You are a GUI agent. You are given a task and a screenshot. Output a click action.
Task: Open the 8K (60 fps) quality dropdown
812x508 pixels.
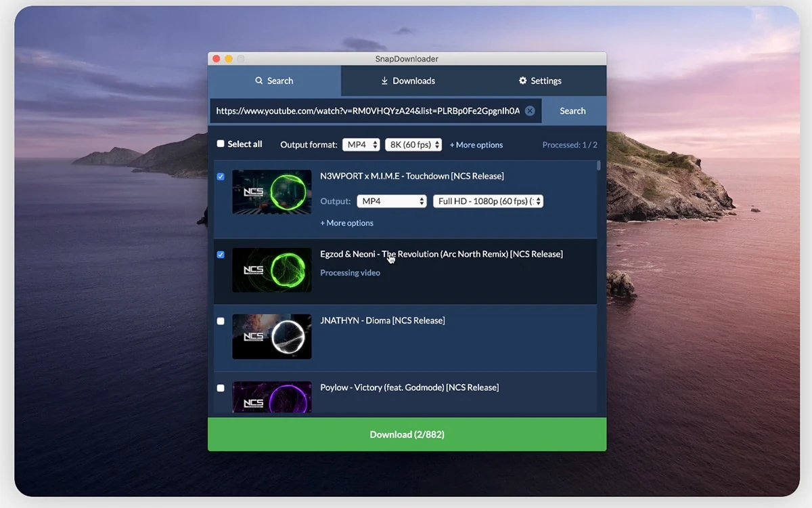tap(413, 144)
